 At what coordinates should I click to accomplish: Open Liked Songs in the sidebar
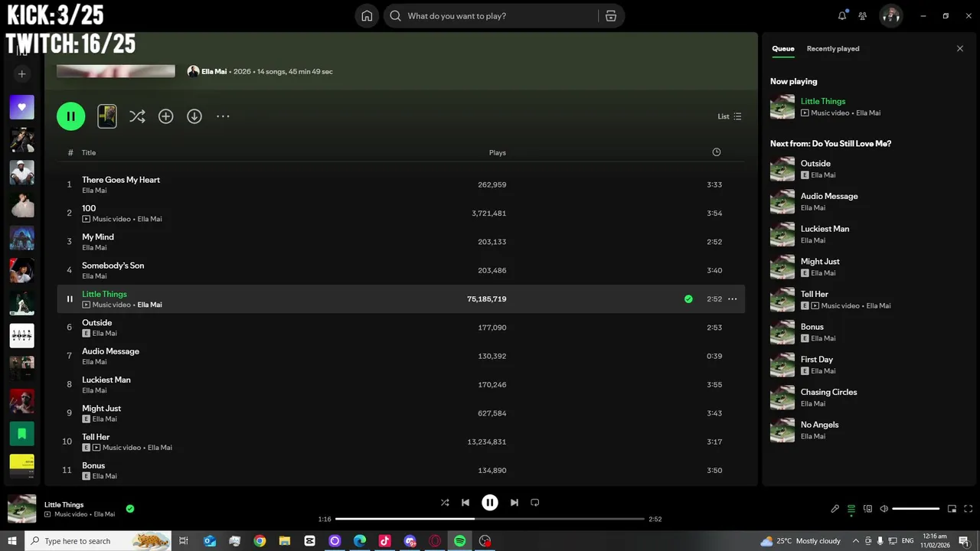pyautogui.click(x=21, y=107)
